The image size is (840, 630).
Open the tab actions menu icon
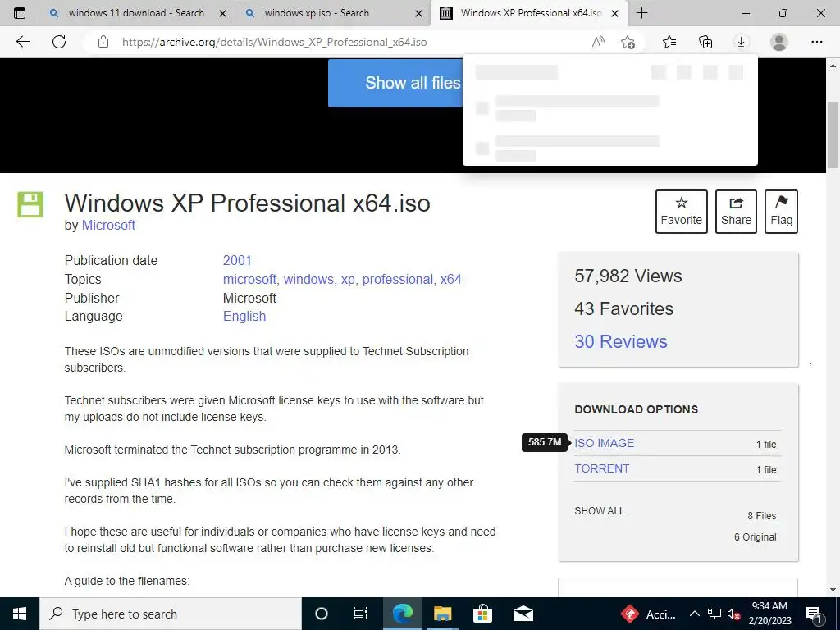[20, 13]
